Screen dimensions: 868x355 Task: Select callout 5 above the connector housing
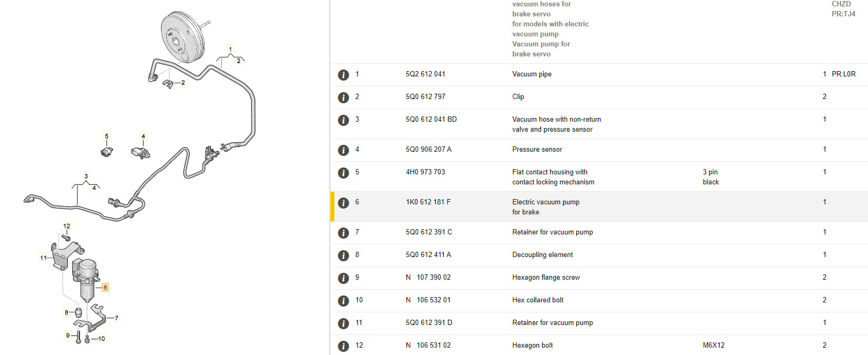(107, 136)
